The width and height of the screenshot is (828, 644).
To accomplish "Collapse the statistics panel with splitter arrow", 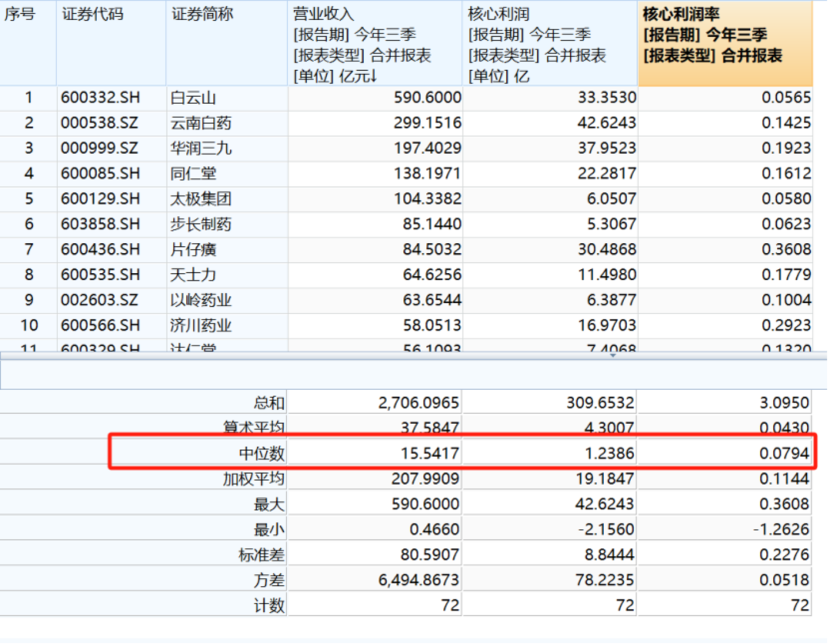I will point(613,356).
